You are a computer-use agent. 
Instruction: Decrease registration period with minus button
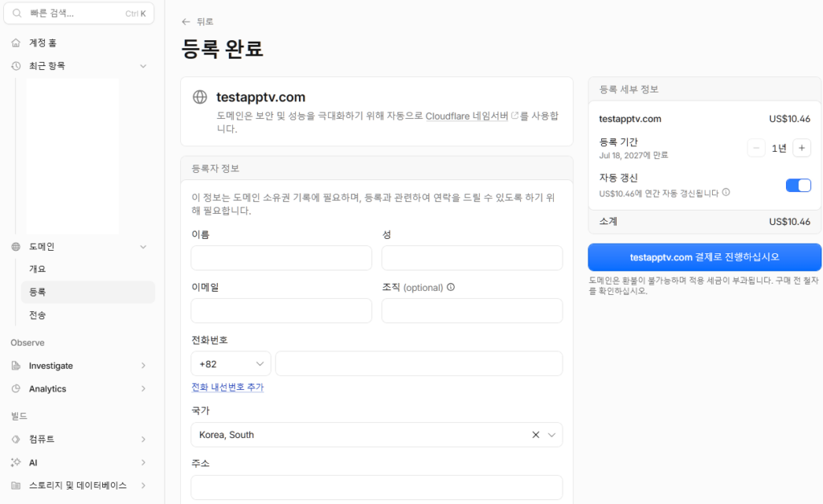tap(756, 148)
